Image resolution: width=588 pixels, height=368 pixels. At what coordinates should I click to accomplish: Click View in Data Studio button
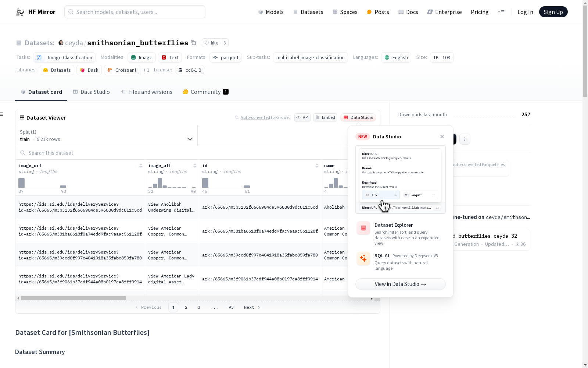click(401, 284)
